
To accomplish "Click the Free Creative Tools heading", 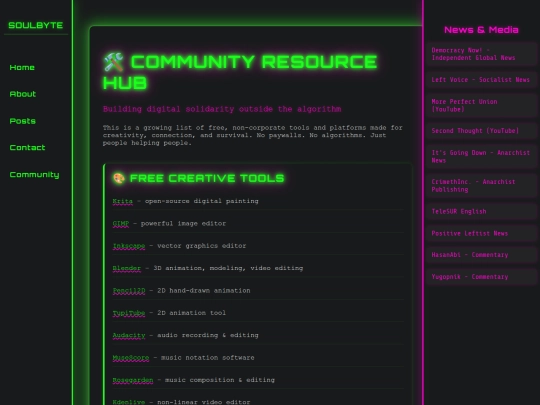I will pos(207,178).
